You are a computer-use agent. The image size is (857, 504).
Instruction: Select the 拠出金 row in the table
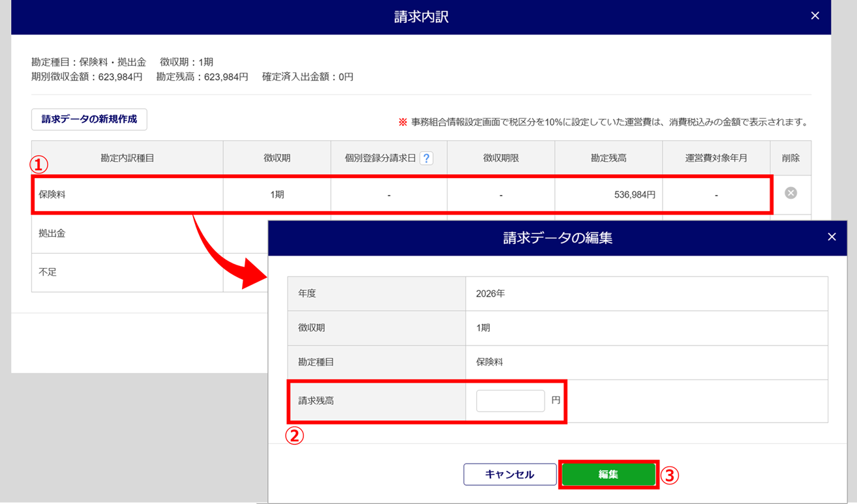point(127,233)
